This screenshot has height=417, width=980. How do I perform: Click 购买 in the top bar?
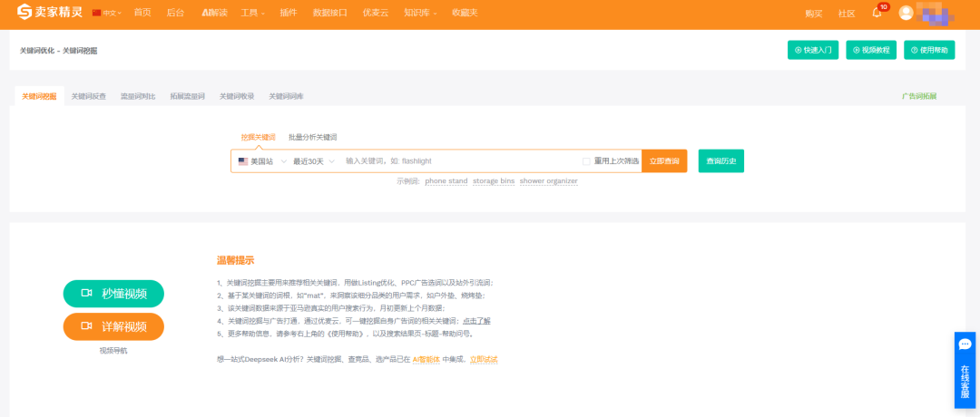[x=814, y=14]
